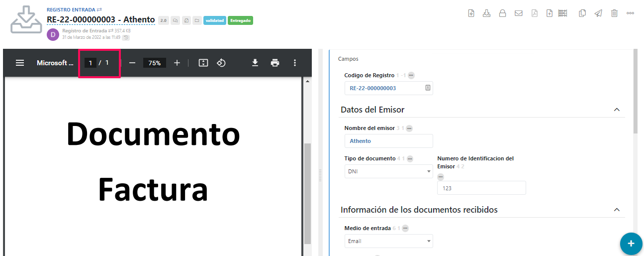Open PDF viewer more actions menu
Screen dimensions: 644x256
295,63
